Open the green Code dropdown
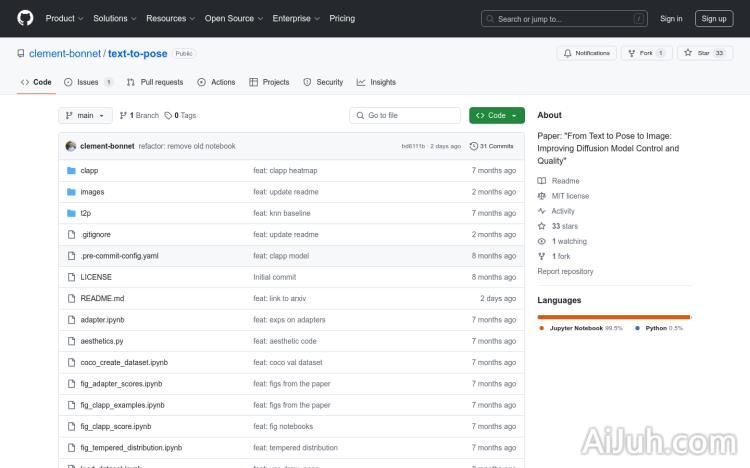Screen dimensions: 750x468 (x=496, y=115)
